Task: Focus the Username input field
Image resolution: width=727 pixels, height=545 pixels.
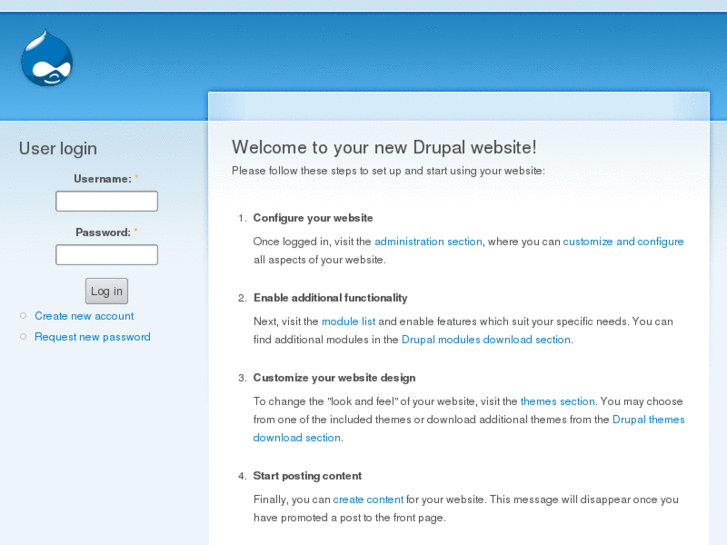Action: coord(107,201)
